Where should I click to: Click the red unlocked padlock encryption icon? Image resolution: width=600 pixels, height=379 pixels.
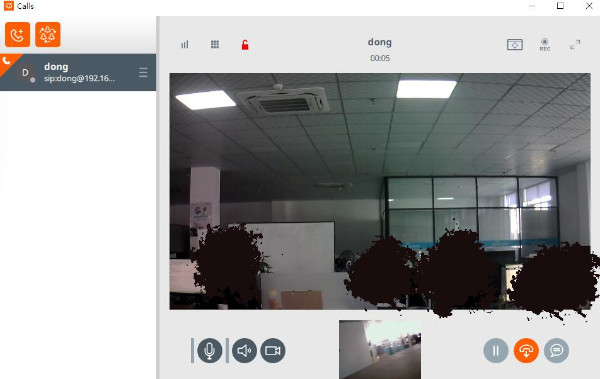pos(245,45)
